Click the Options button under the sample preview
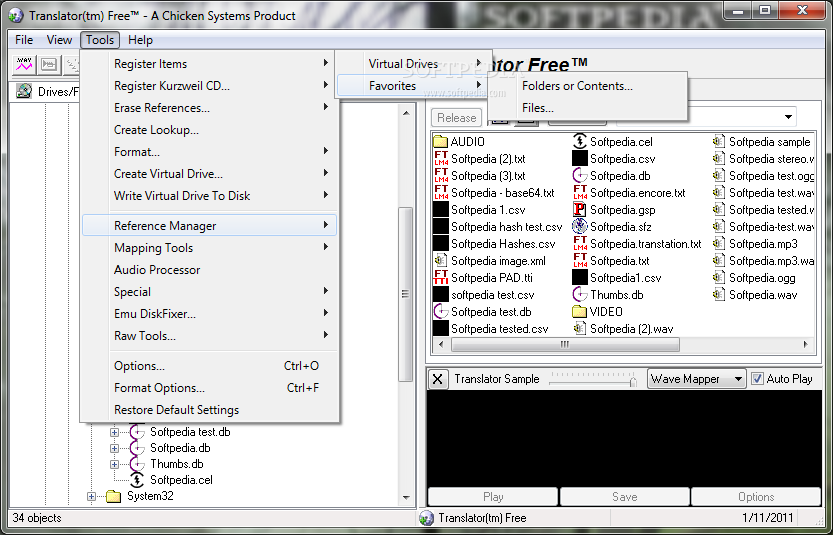Screen dimensions: 833x535 point(756,497)
